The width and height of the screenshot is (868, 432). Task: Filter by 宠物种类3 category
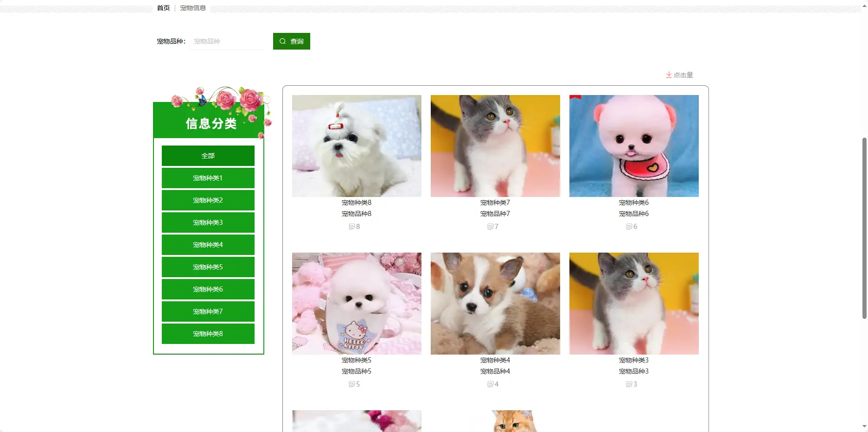click(208, 222)
